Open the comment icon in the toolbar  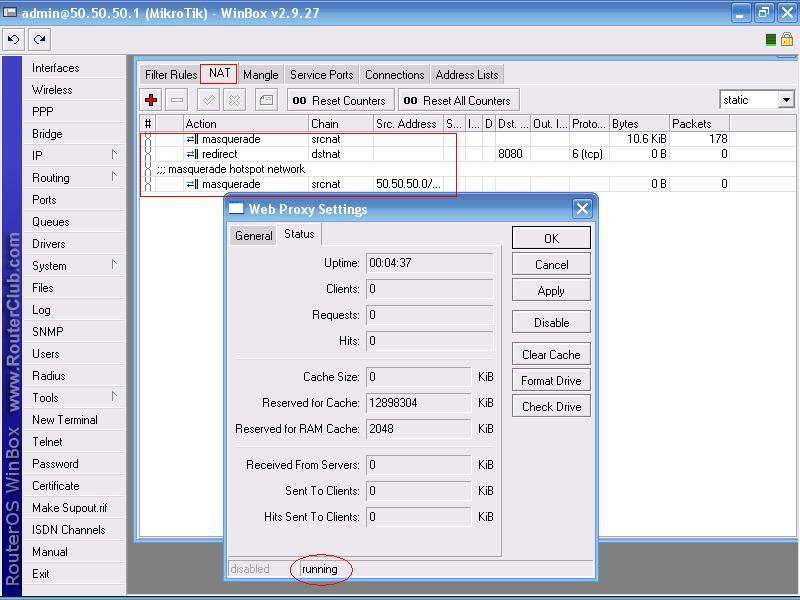point(266,100)
